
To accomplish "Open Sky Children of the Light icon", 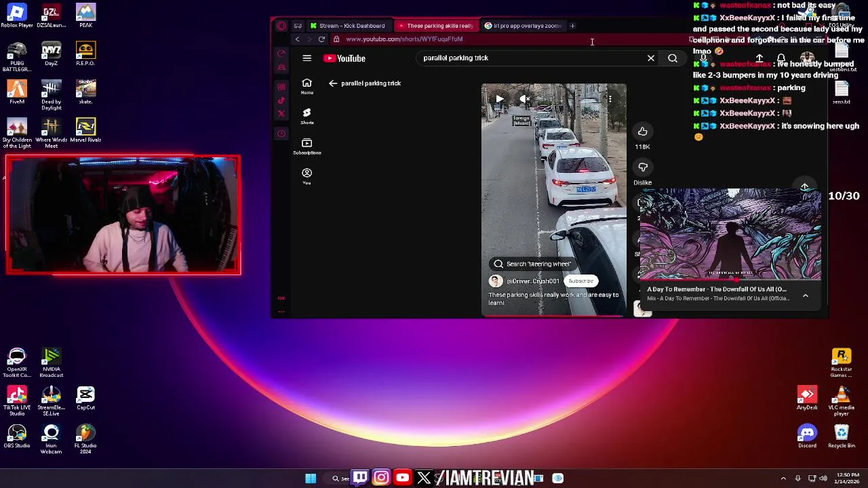I will [17, 134].
